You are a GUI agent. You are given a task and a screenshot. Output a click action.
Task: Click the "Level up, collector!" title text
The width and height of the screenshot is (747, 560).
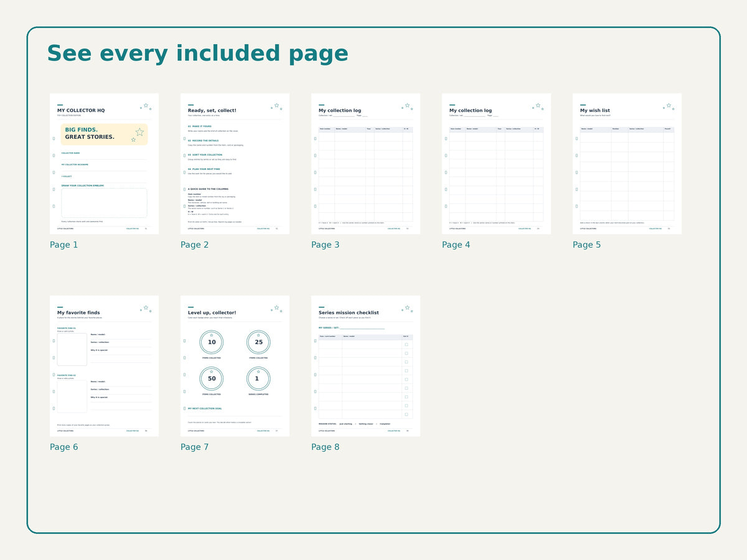click(212, 312)
